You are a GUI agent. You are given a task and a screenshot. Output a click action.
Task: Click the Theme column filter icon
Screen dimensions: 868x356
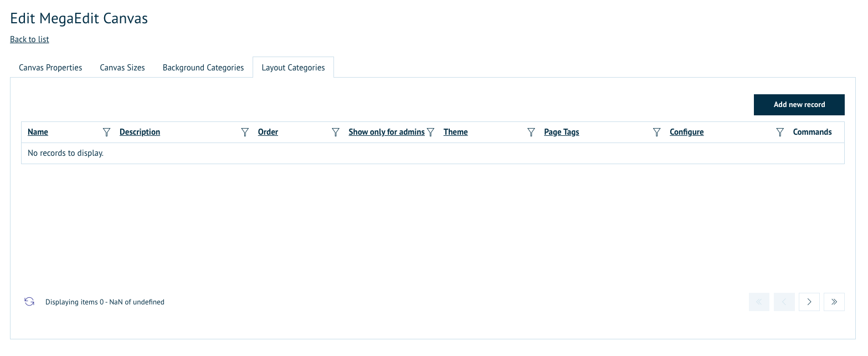[x=531, y=132]
